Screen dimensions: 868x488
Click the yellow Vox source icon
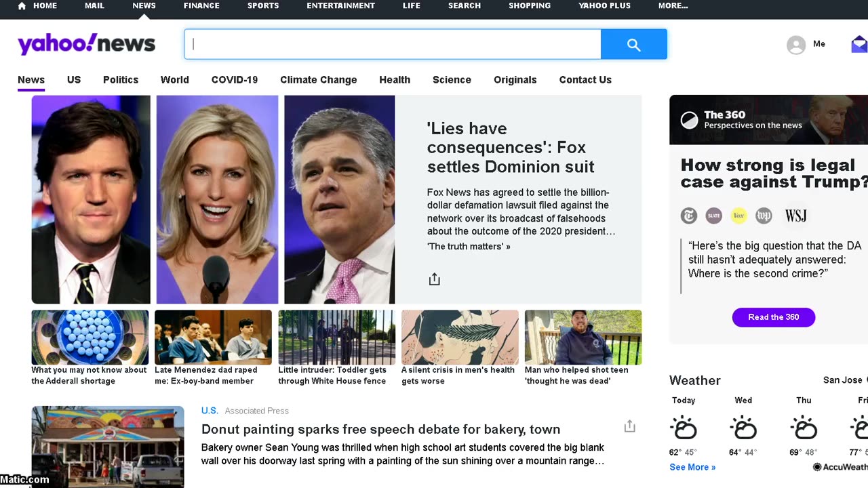[x=738, y=216]
